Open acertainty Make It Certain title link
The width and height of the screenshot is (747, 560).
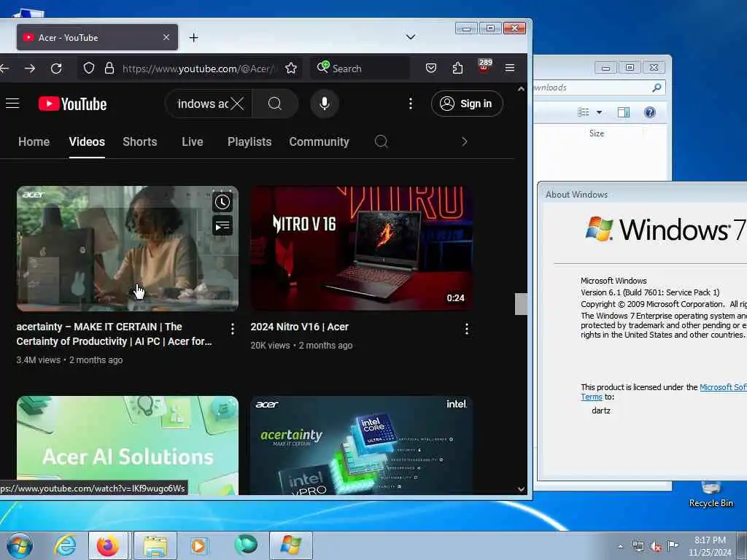click(x=114, y=334)
